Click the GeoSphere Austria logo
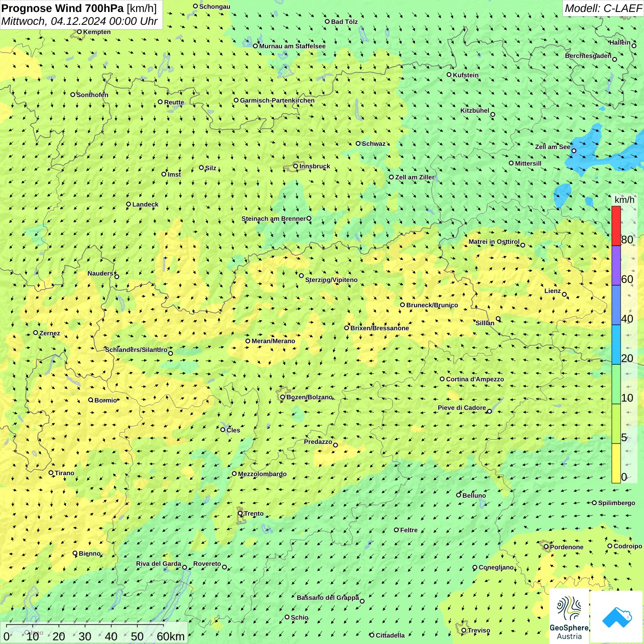Image resolution: width=644 pixels, height=644 pixels. point(569,616)
